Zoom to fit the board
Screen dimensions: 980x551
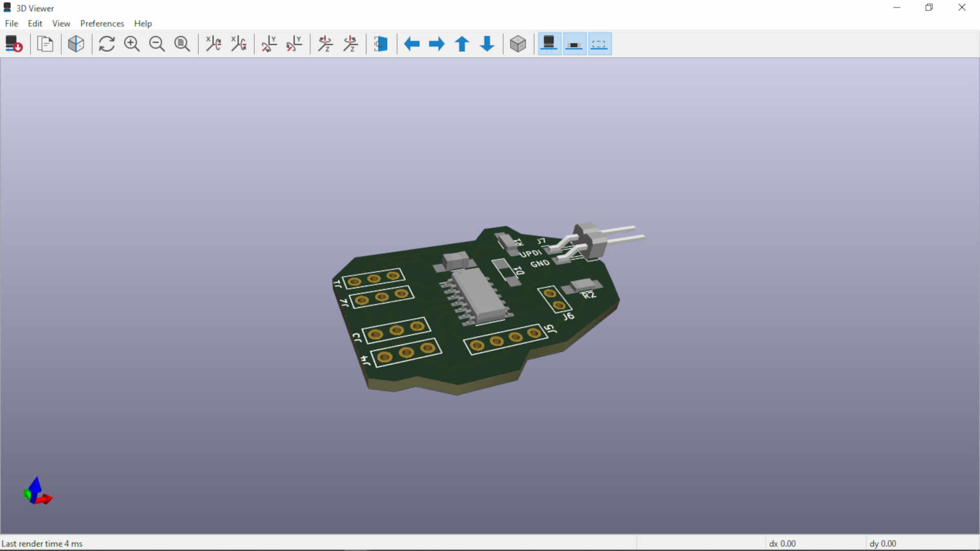(182, 44)
